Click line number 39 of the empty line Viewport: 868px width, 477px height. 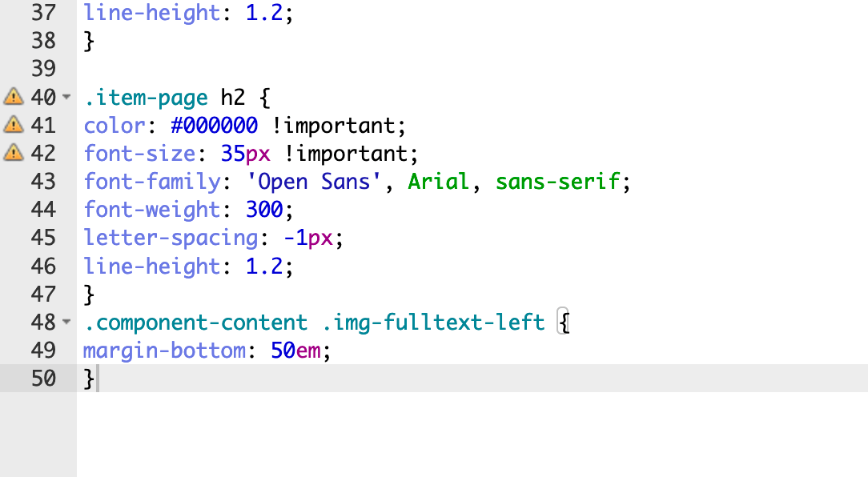pyautogui.click(x=43, y=69)
